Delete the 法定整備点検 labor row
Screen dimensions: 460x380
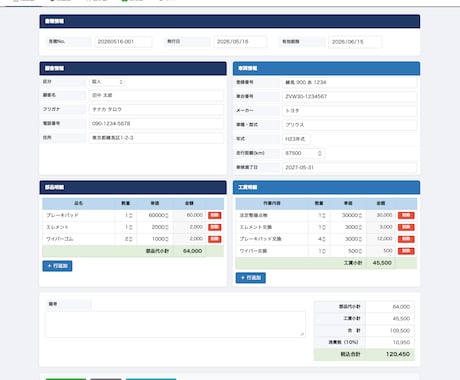point(406,215)
